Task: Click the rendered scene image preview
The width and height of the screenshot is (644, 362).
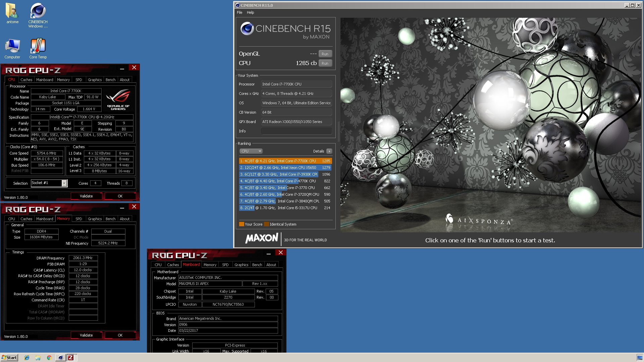Action: coord(490,125)
